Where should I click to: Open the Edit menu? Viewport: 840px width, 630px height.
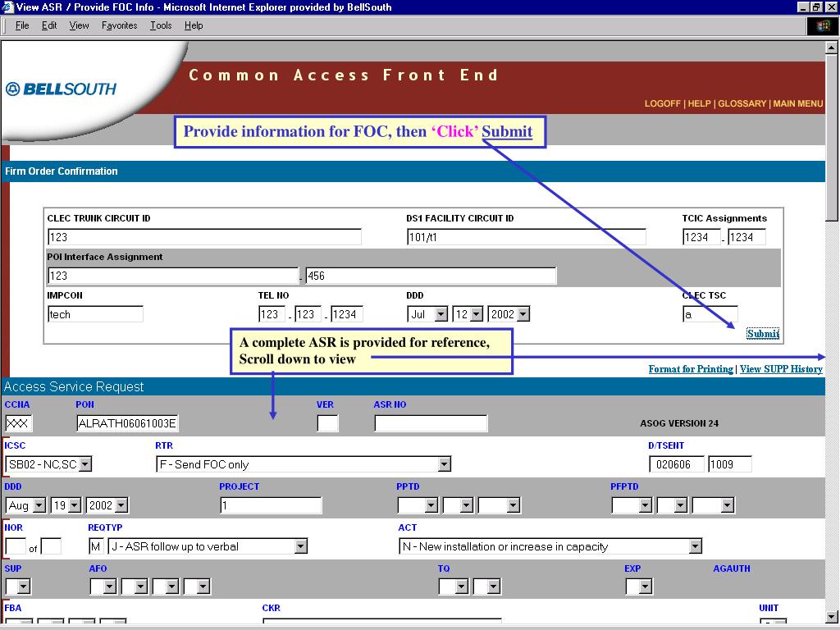49,25
